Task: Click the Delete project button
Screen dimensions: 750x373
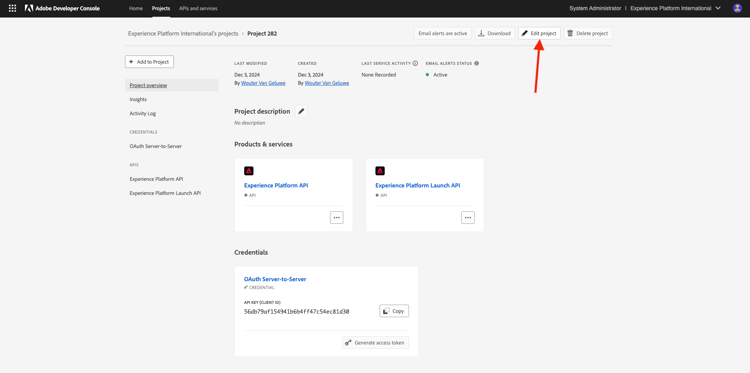Action: (x=588, y=33)
